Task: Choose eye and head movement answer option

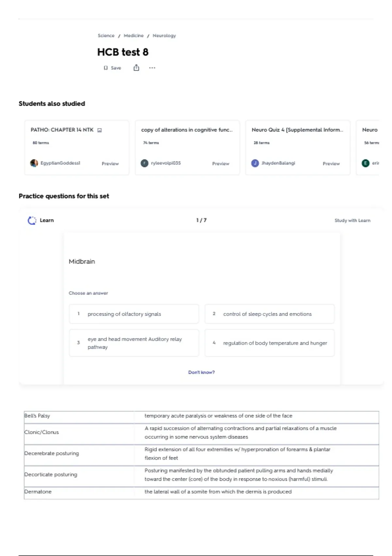Action: [x=134, y=343]
